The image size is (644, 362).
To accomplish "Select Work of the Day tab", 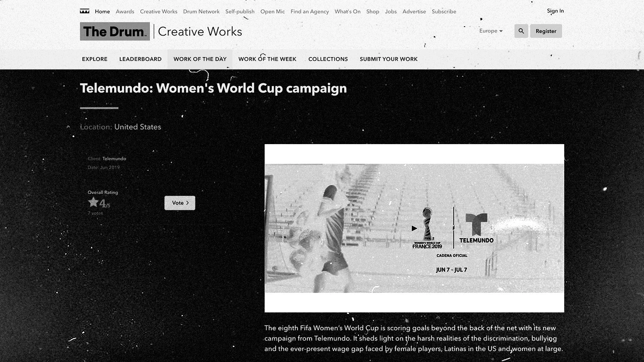I will tap(200, 59).
